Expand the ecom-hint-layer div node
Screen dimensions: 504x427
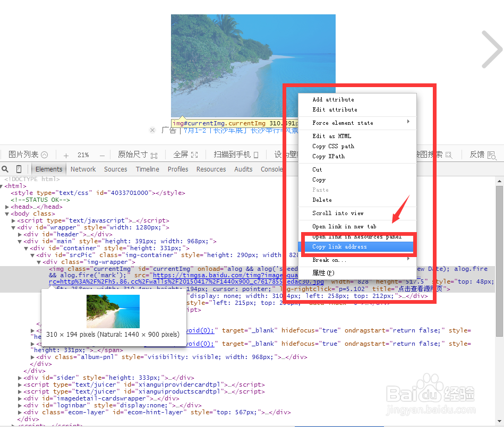tap(20, 413)
